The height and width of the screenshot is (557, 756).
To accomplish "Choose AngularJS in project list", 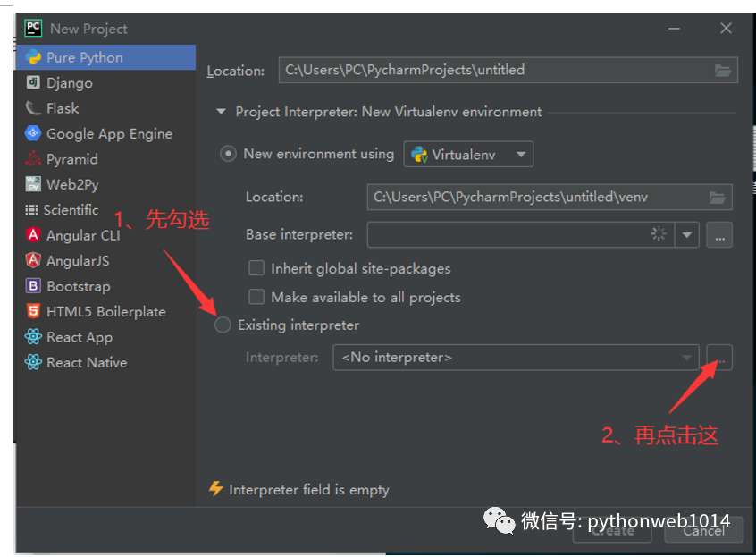I will coord(106,260).
